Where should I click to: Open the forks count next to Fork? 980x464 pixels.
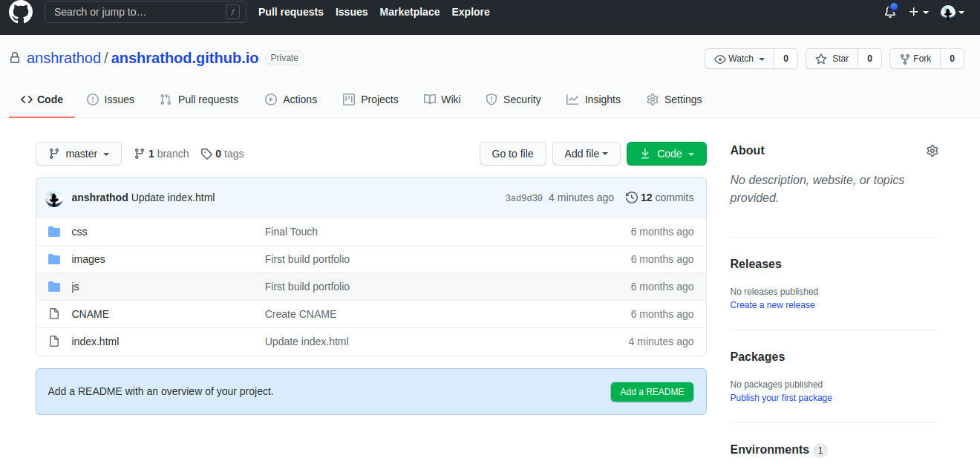point(952,59)
